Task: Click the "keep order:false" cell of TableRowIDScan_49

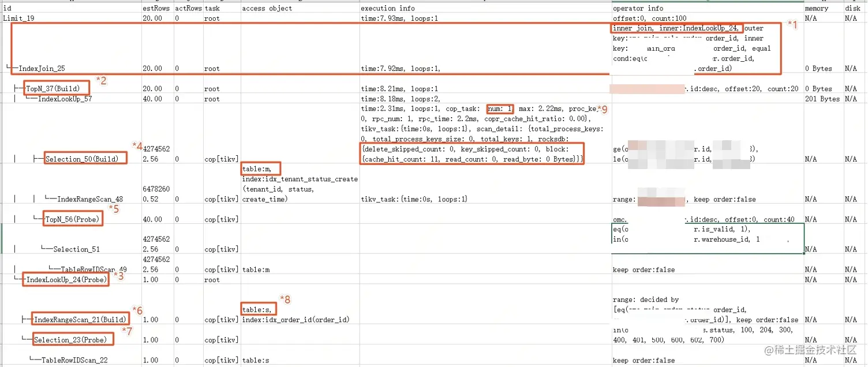Action: pos(707,264)
